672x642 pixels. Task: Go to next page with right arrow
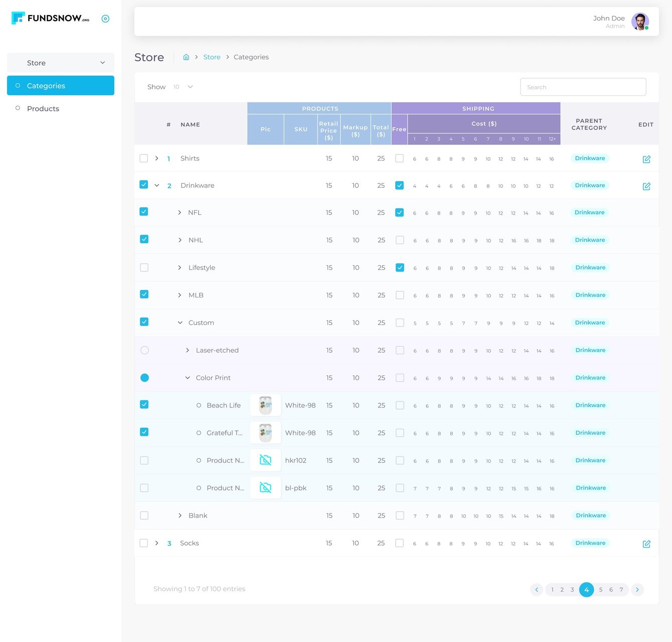pyautogui.click(x=637, y=590)
